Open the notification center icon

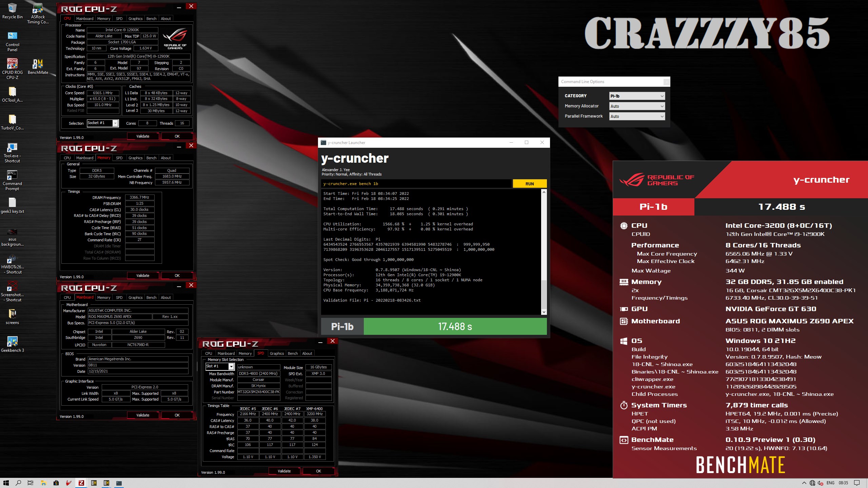pyautogui.click(x=857, y=483)
